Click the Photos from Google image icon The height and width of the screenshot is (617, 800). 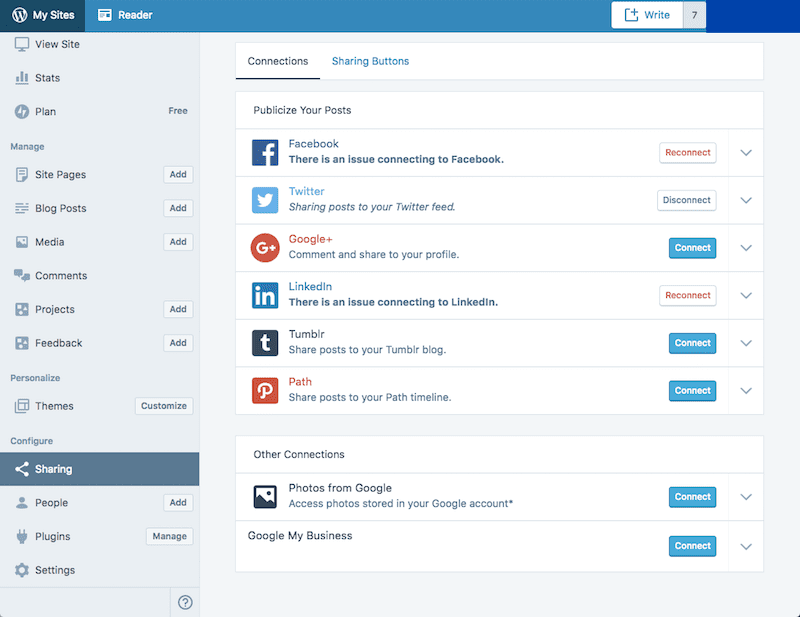coord(265,497)
